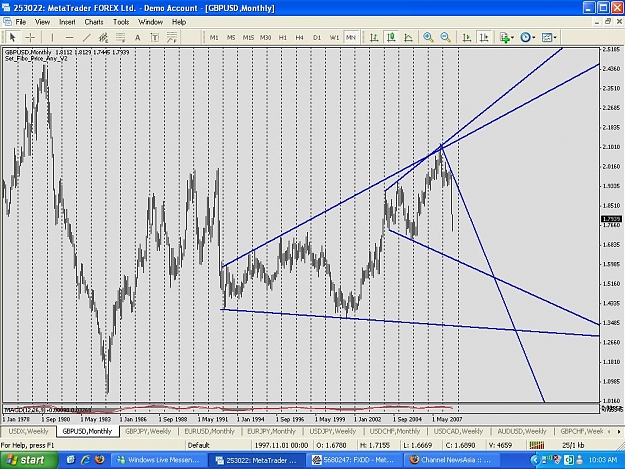The width and height of the screenshot is (625, 469).
Task: Expand the templates dropdown arrow
Action: click(555, 37)
